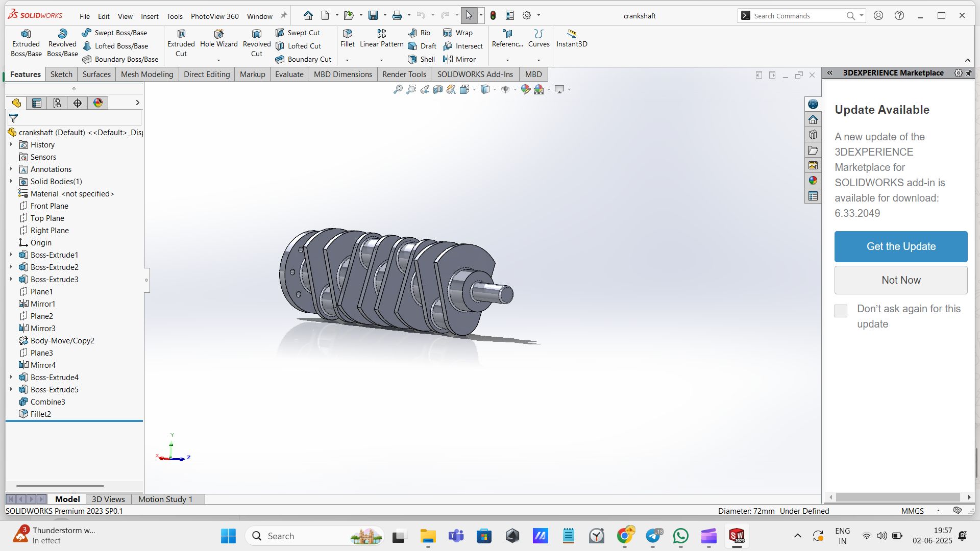Click the Search Commands input field
The height and width of the screenshot is (551, 980).
(x=796, y=16)
